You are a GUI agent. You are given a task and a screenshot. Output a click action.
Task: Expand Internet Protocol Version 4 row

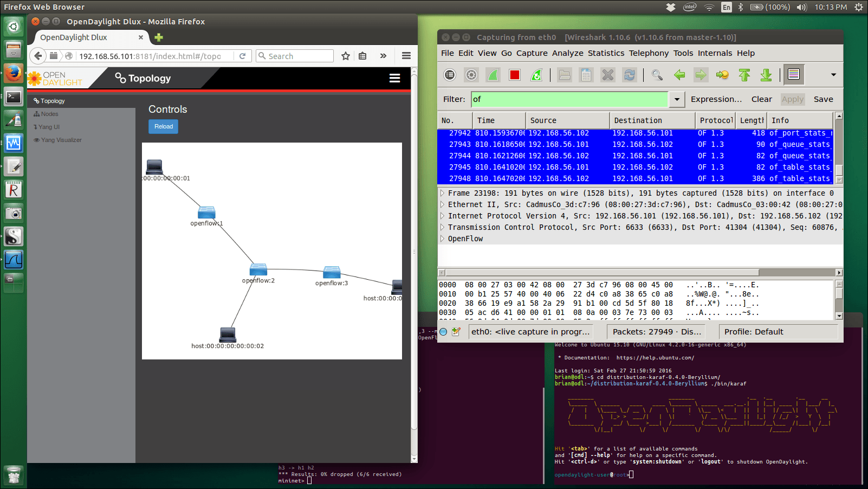[442, 216]
